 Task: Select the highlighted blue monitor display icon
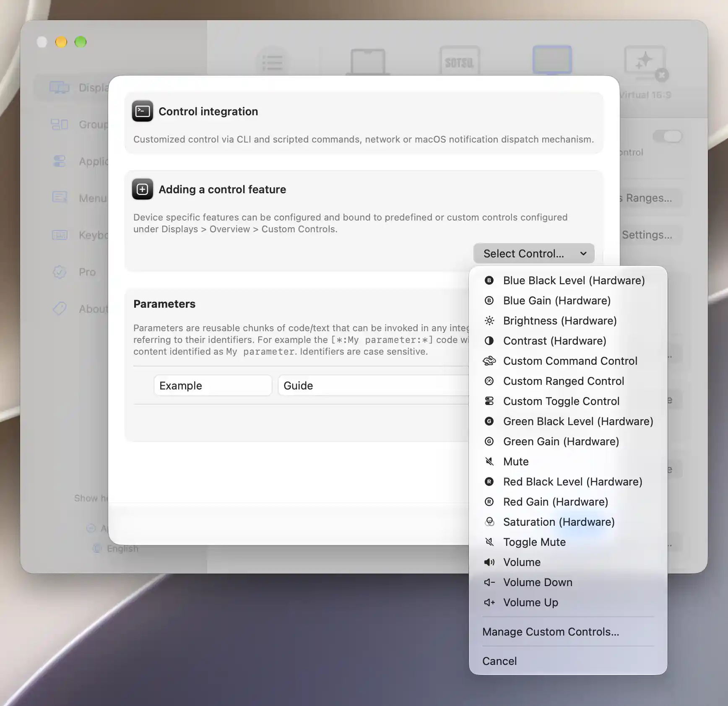pos(552,60)
